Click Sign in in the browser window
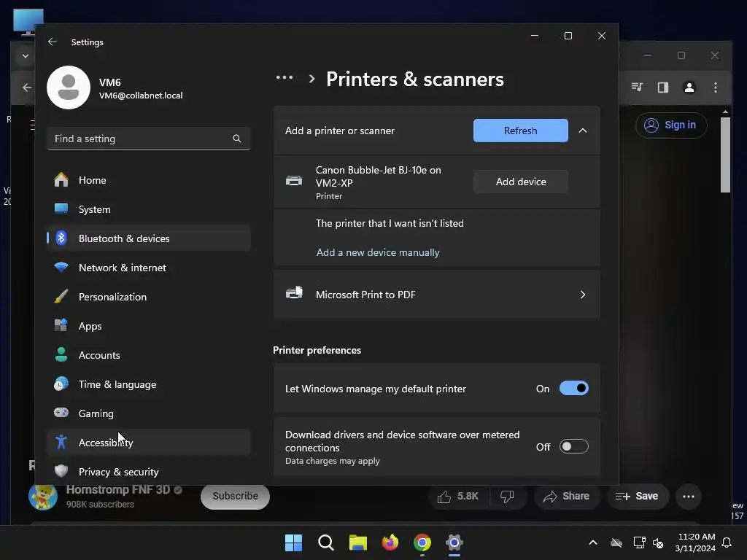The width and height of the screenshot is (747, 560). point(671,125)
